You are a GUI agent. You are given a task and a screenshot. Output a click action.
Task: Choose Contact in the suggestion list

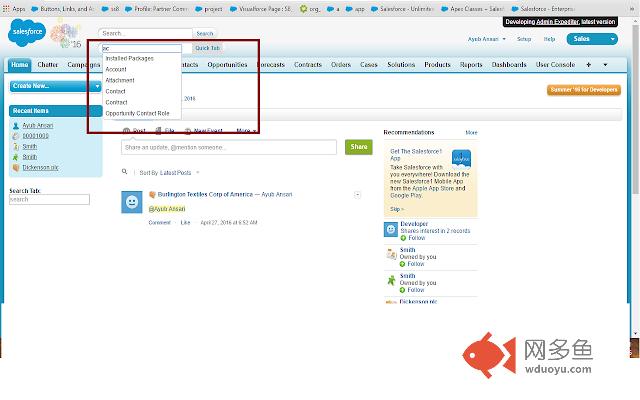click(115, 91)
